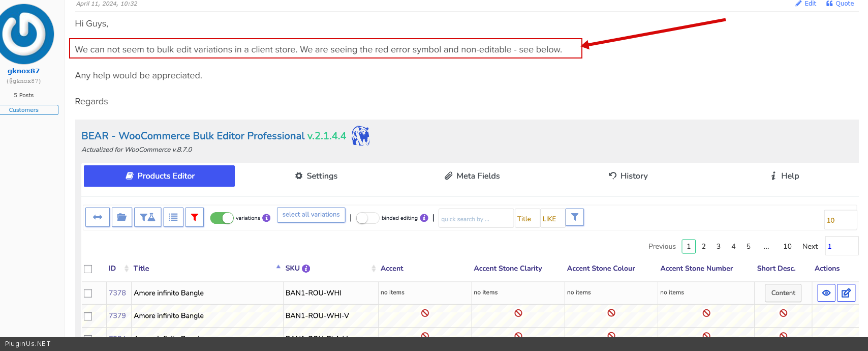Click the select all variations button
The height and width of the screenshot is (351, 868).
311,215
